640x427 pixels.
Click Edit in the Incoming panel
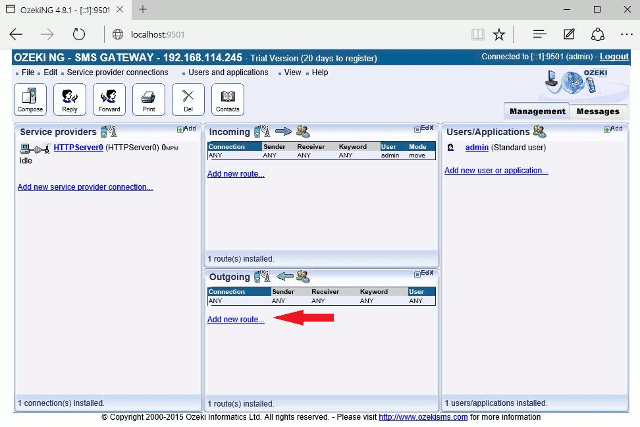[x=424, y=128]
